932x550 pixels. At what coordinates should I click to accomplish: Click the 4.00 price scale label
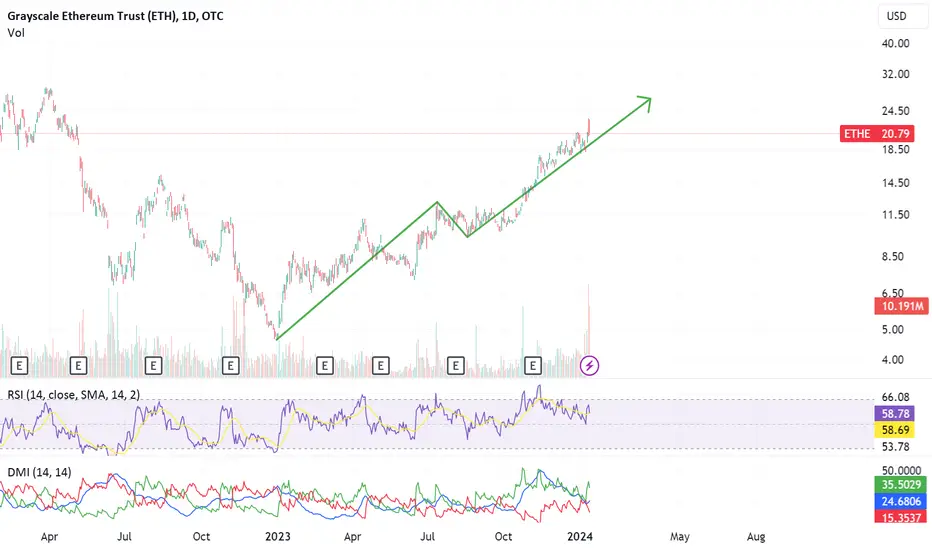[x=893, y=360]
